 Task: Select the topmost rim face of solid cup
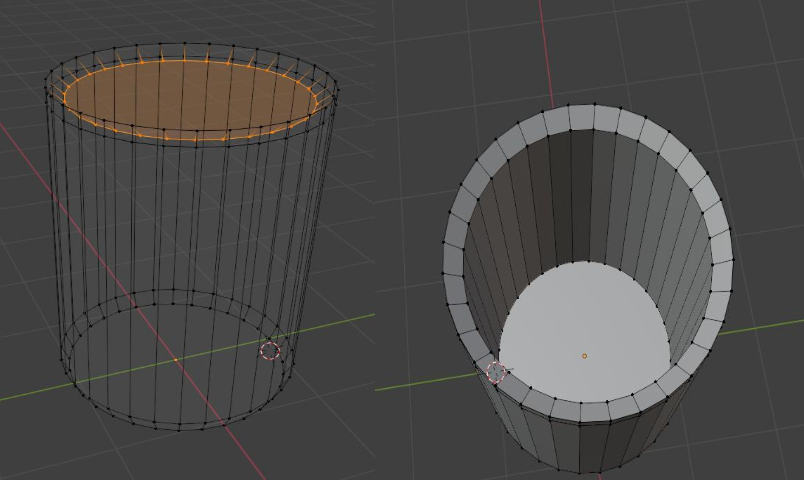(582, 119)
